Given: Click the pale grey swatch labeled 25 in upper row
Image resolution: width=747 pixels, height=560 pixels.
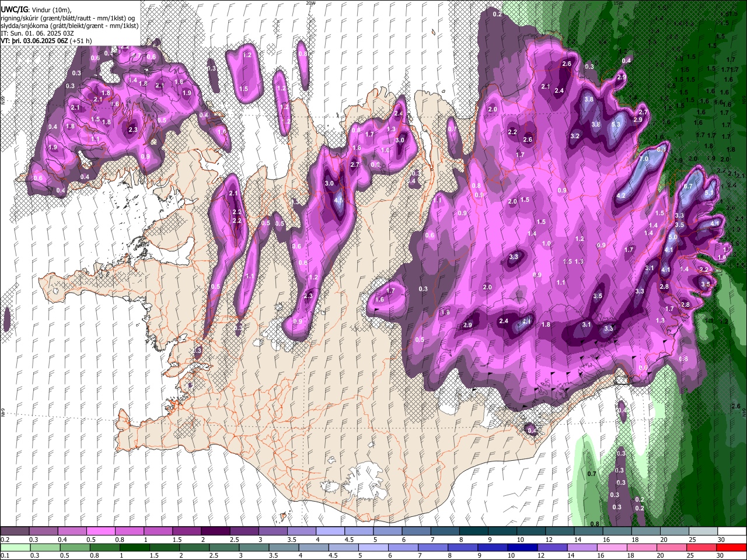Looking at the screenshot, I should 703,531.
